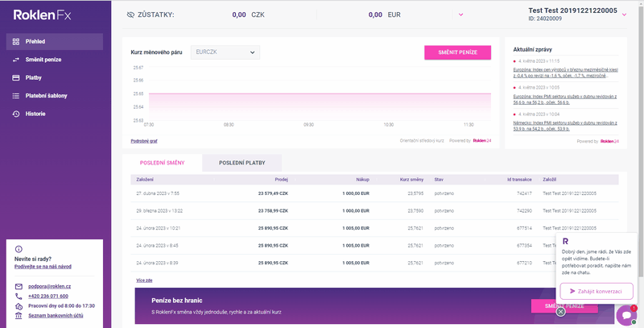
Task: Open news about Index cen výrobců
Action: (566, 73)
